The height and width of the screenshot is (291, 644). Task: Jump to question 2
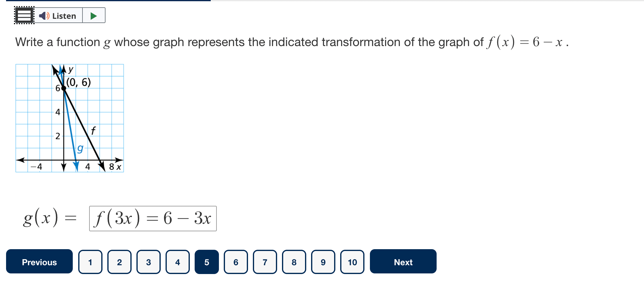coord(119,262)
